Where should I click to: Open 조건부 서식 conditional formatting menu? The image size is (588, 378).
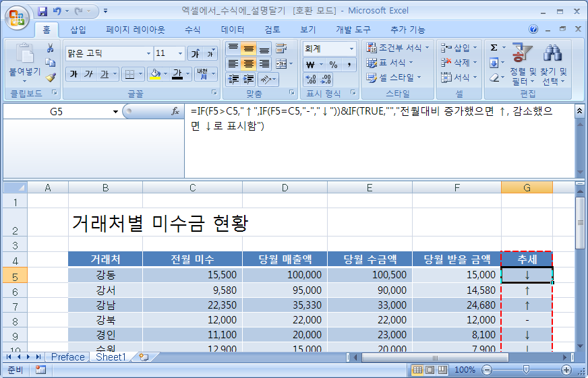click(397, 48)
